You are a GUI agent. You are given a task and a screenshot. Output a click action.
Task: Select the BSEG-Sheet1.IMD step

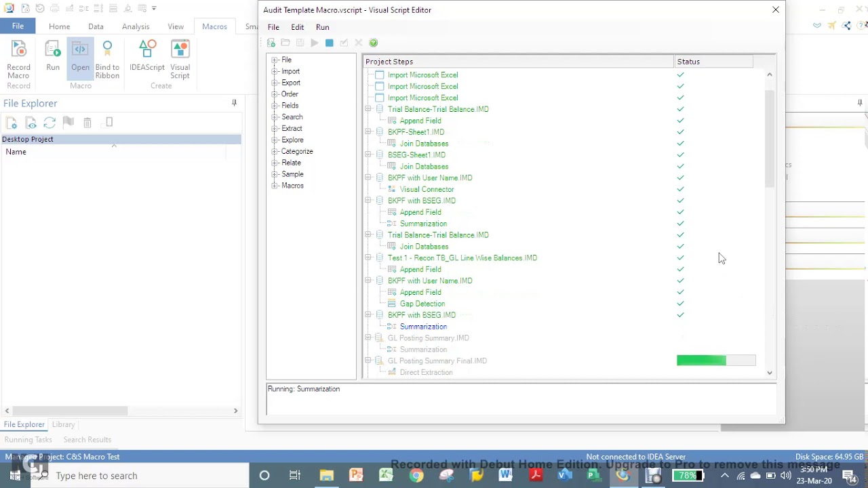[x=416, y=155]
